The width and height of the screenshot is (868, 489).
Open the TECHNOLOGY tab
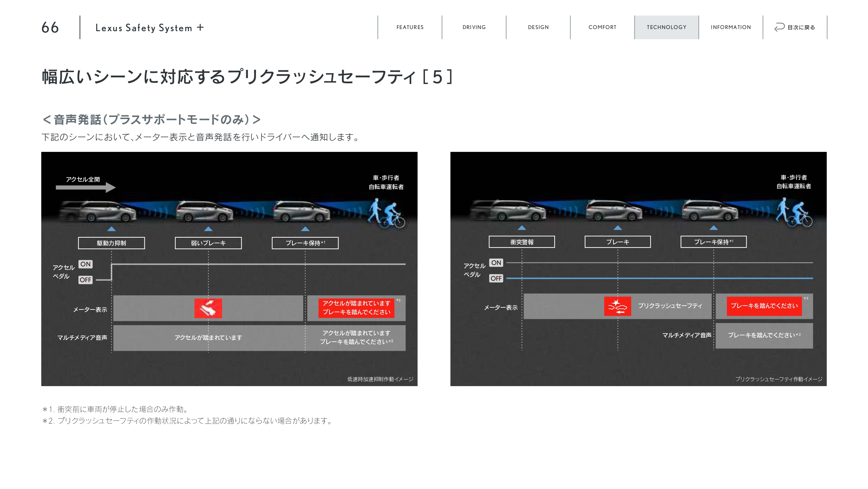666,27
